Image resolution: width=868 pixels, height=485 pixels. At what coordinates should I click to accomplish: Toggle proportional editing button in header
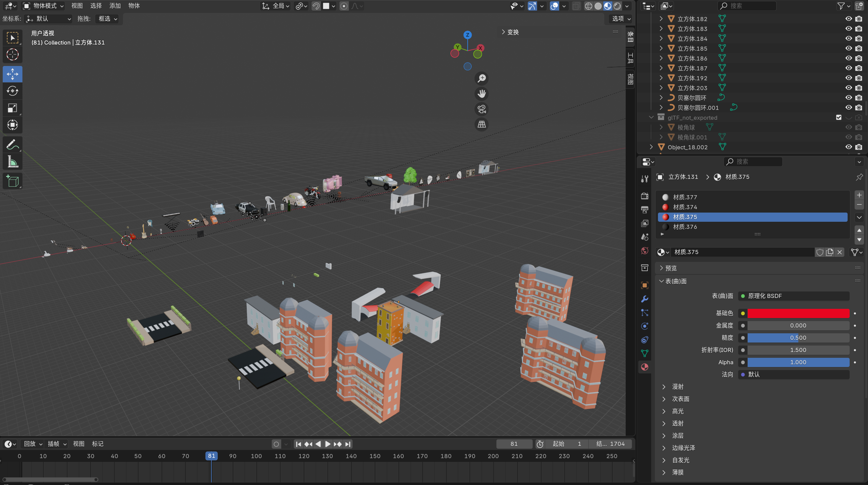click(x=344, y=6)
